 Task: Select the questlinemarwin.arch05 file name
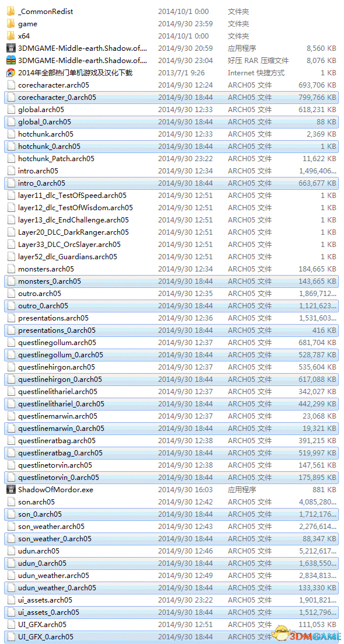click(x=58, y=416)
